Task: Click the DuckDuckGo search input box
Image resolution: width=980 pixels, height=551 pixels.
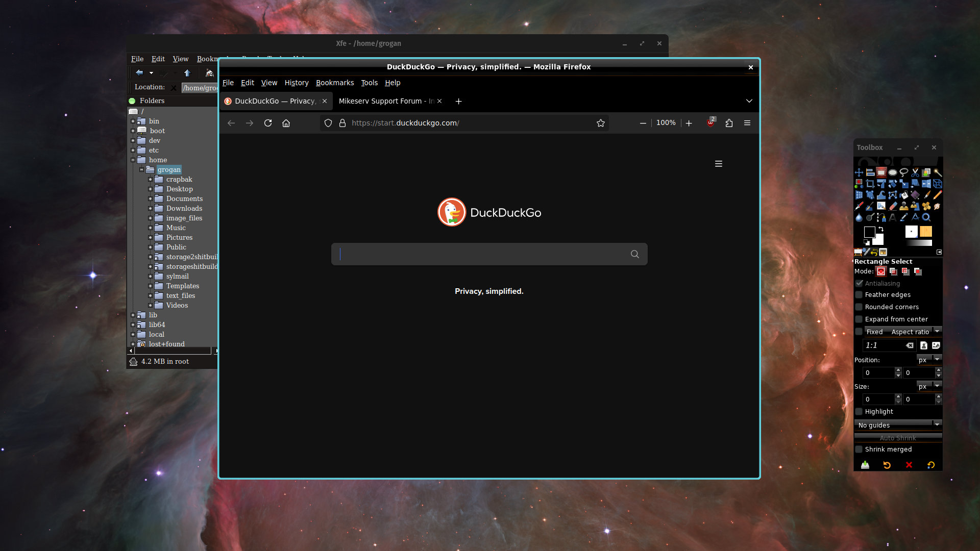Action: [x=489, y=254]
